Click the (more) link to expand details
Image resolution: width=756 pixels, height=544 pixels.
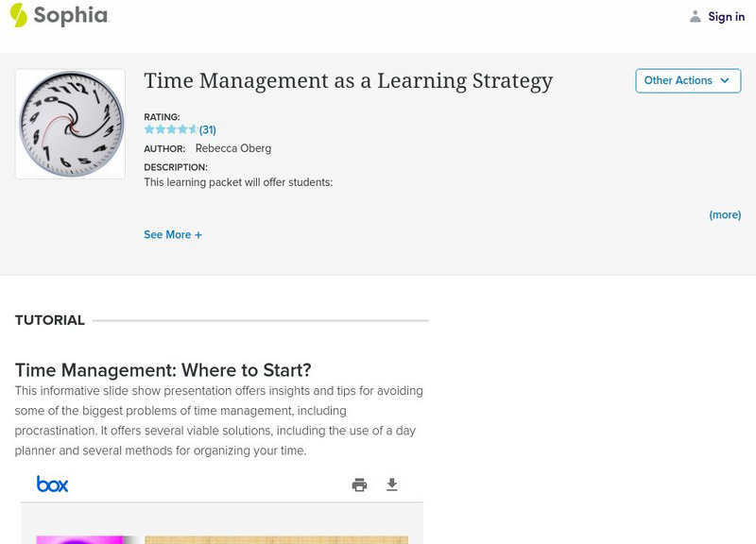(x=724, y=214)
